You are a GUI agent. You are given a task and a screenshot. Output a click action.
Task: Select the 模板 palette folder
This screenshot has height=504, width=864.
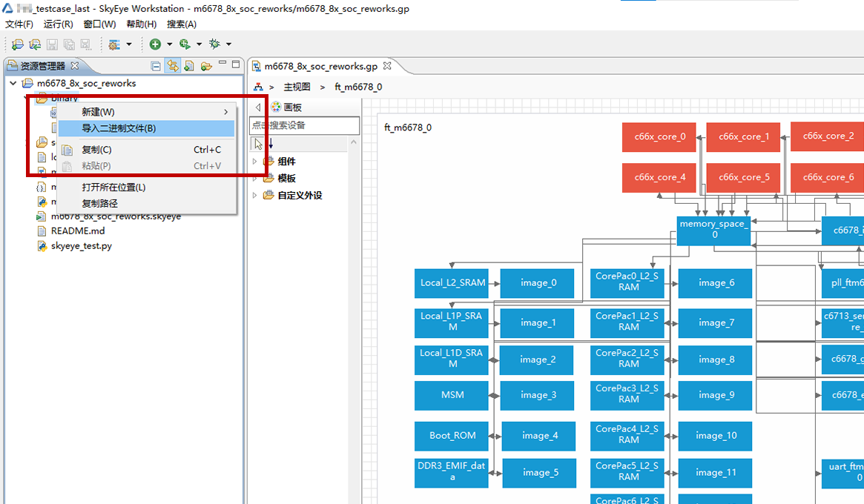[x=286, y=179]
